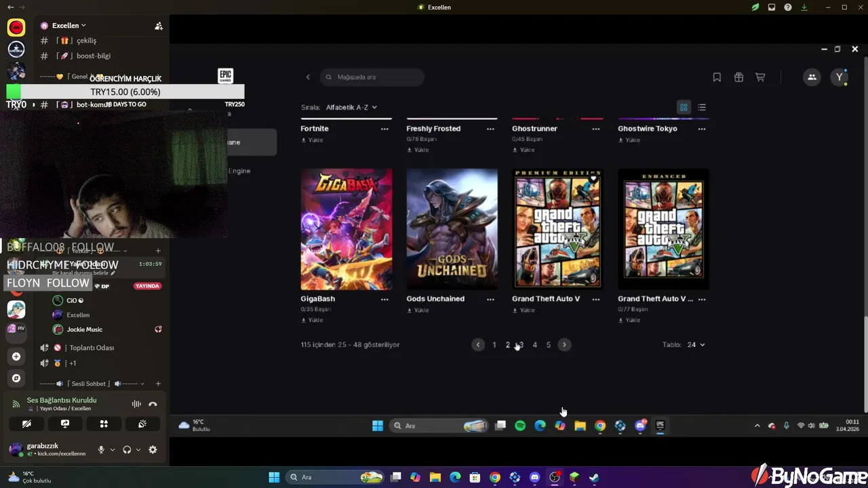Open the Windows Start menu in the bottom taskbar
Screen dimensions: 868x488
(x=274, y=477)
